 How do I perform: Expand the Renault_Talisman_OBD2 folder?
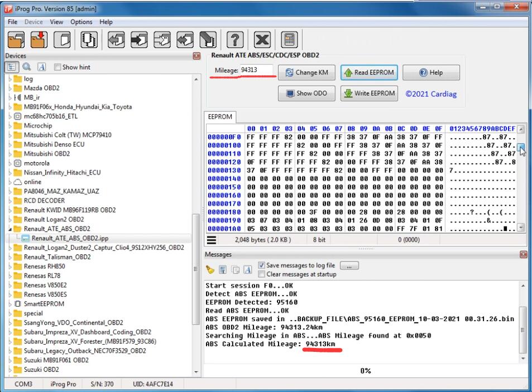(10, 257)
